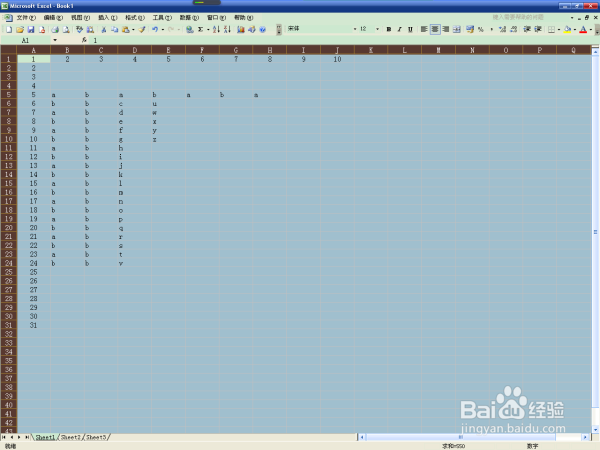Apply the red Font Color

583,29
